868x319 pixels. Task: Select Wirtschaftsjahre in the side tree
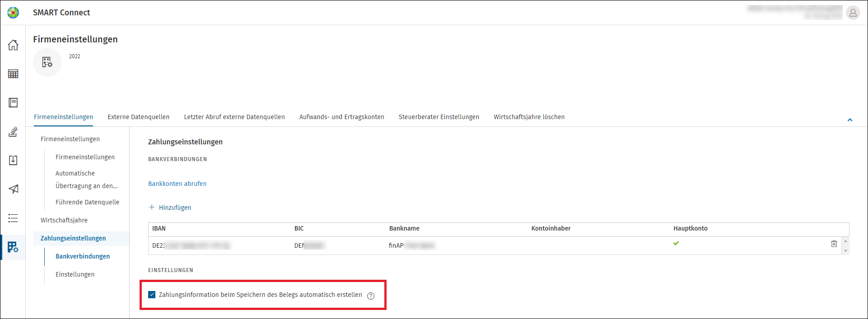click(64, 220)
